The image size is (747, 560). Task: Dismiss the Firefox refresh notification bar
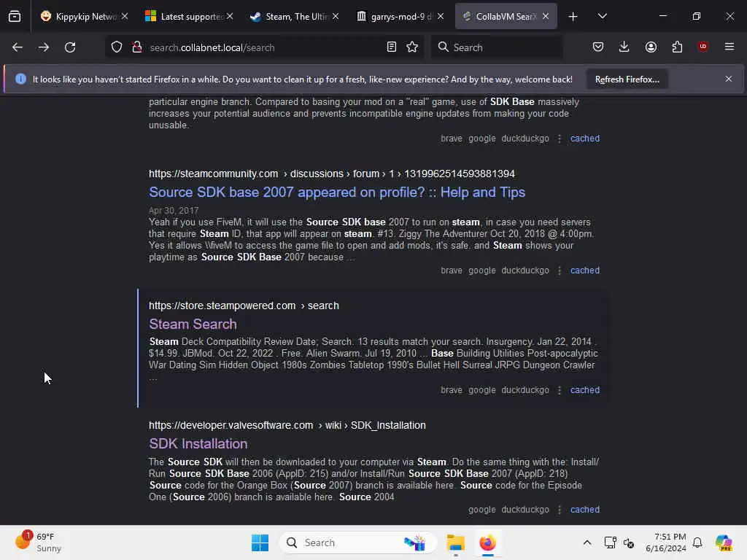pos(729,79)
